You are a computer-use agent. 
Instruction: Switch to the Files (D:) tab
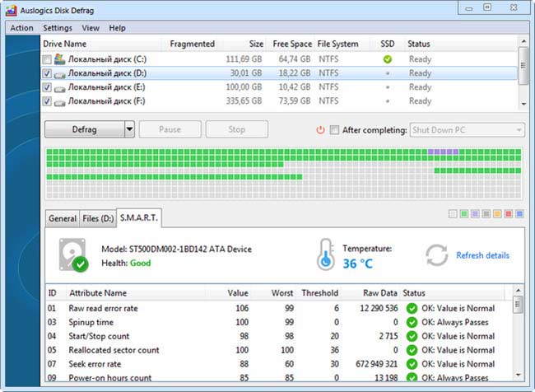(x=98, y=218)
